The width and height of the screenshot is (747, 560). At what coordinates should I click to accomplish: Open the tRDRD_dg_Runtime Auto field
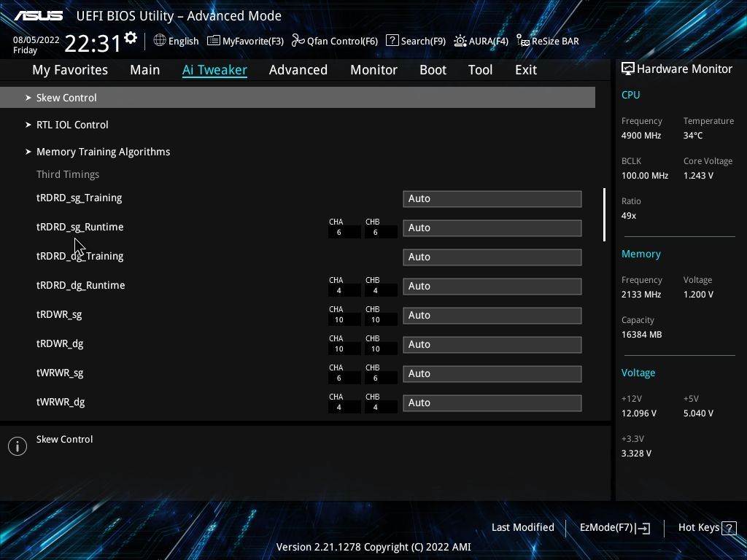tap(492, 286)
